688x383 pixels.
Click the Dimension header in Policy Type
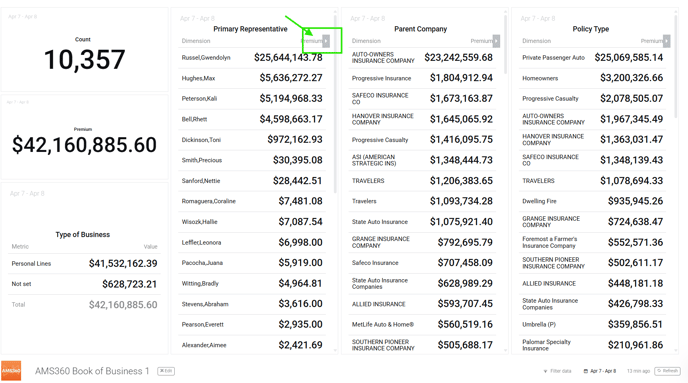(x=536, y=41)
